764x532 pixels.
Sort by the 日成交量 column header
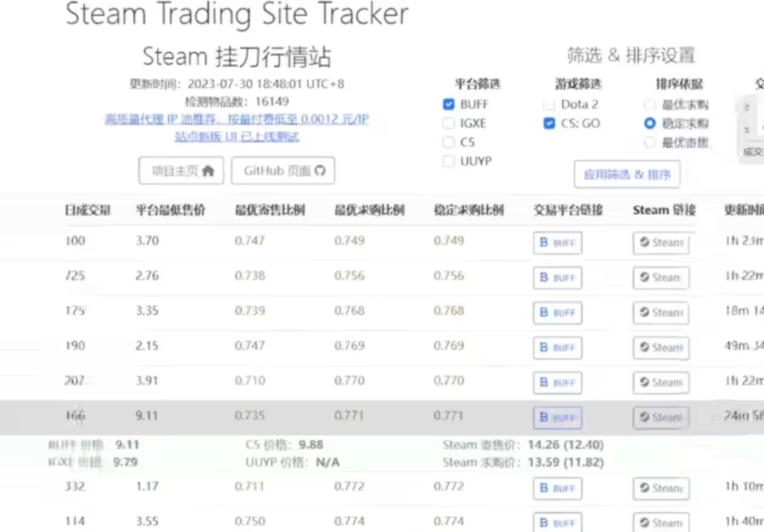[88, 210]
